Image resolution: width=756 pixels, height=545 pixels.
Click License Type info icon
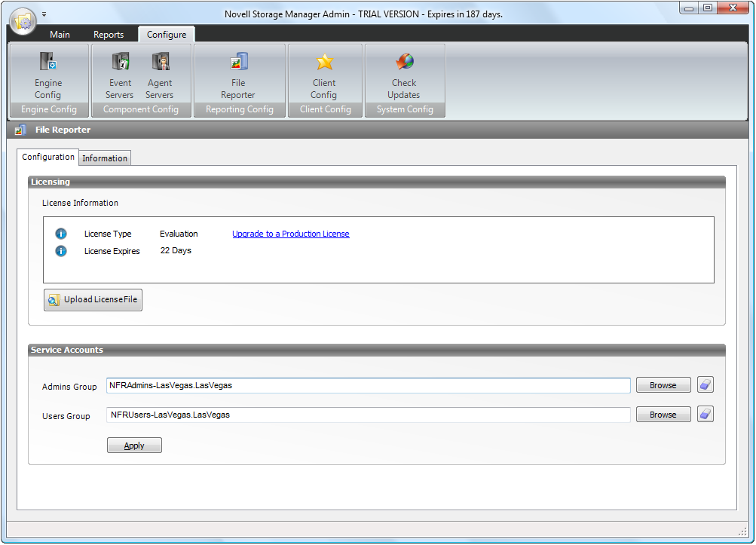(x=61, y=234)
